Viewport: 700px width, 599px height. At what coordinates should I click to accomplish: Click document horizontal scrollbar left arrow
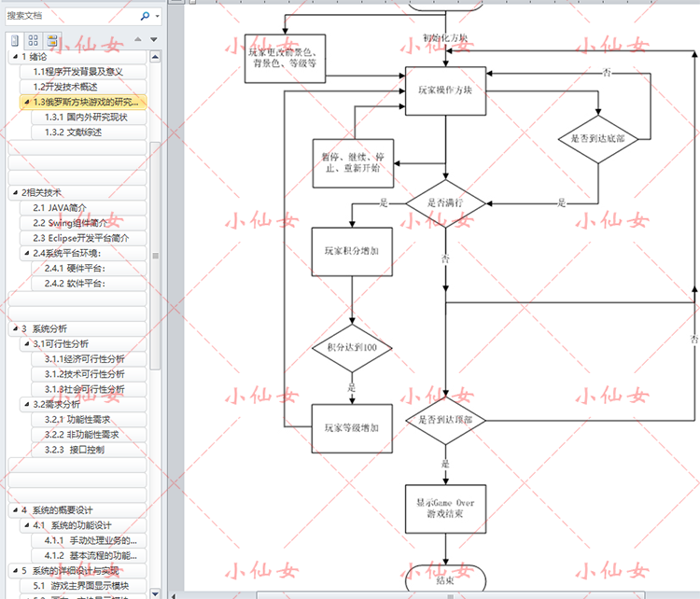pos(174,595)
